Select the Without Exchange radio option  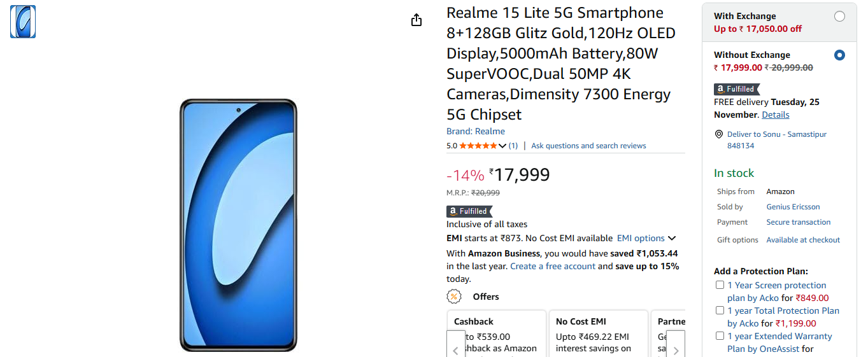(839, 55)
